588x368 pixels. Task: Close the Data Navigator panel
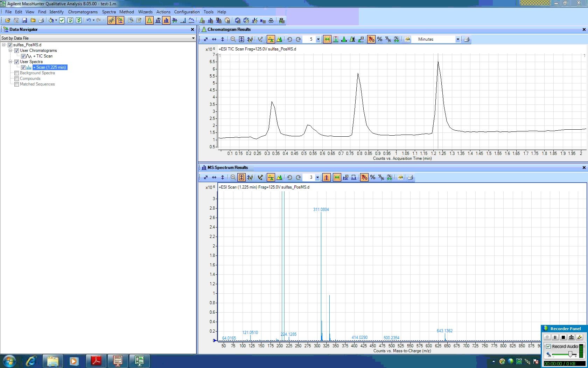pos(192,29)
